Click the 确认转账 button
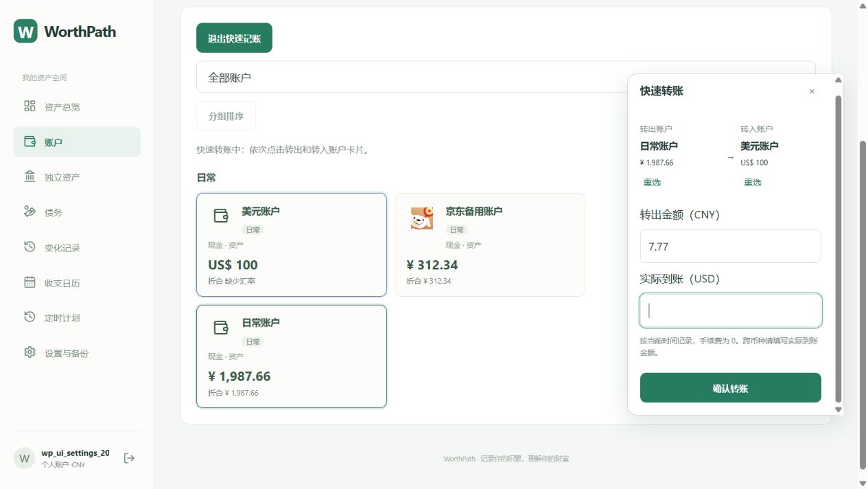Viewport: 868px width, 489px height. [730, 387]
